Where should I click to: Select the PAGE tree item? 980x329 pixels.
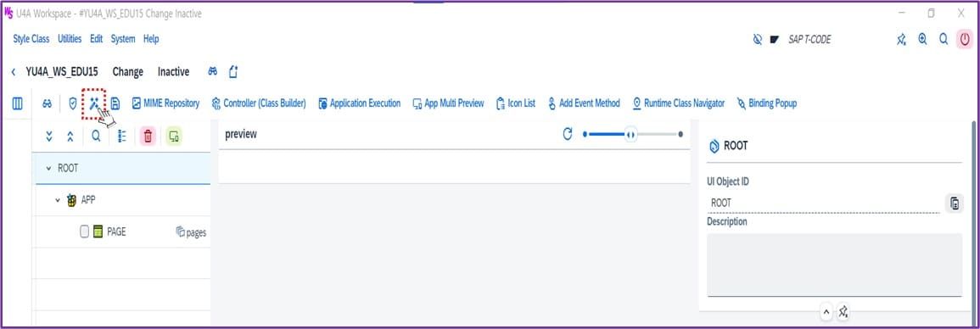point(116,231)
